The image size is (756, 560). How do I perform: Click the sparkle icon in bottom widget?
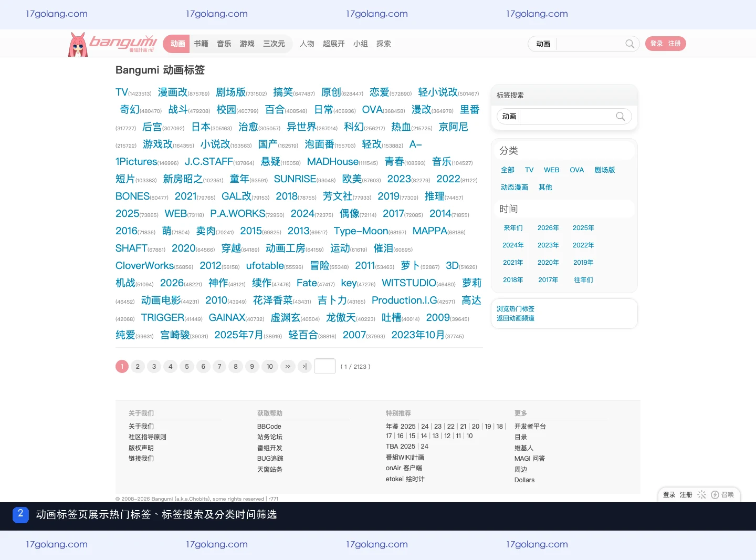[x=701, y=495]
